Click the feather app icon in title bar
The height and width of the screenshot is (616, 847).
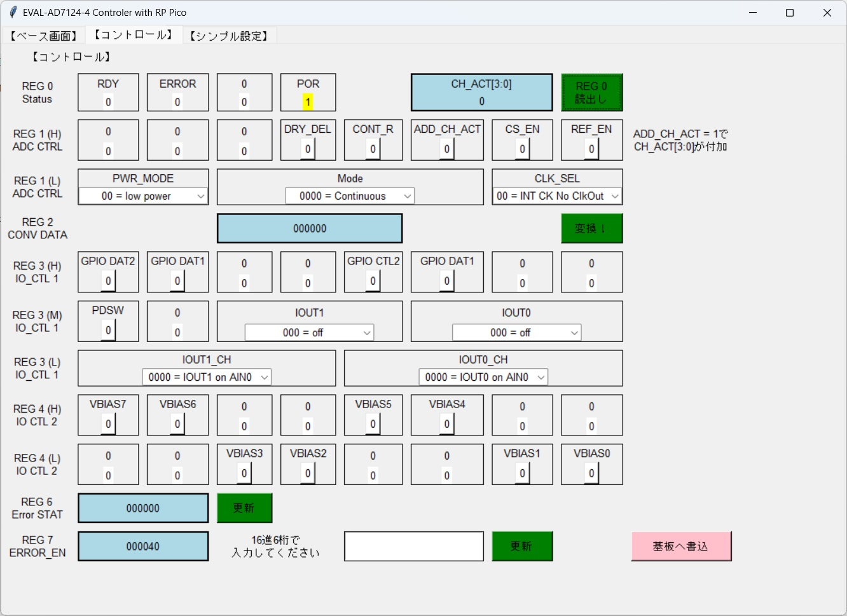point(13,12)
